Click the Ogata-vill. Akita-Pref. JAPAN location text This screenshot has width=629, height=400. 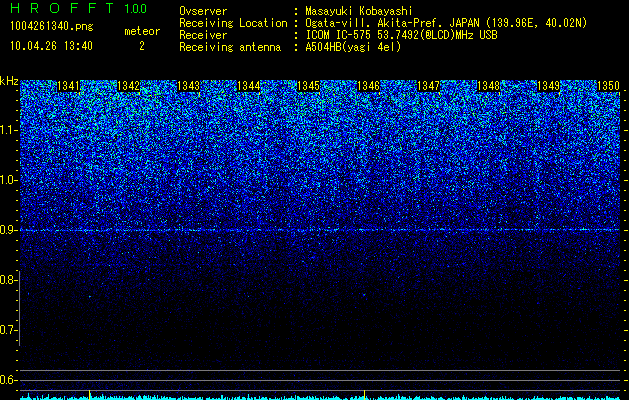[x=445, y=23]
